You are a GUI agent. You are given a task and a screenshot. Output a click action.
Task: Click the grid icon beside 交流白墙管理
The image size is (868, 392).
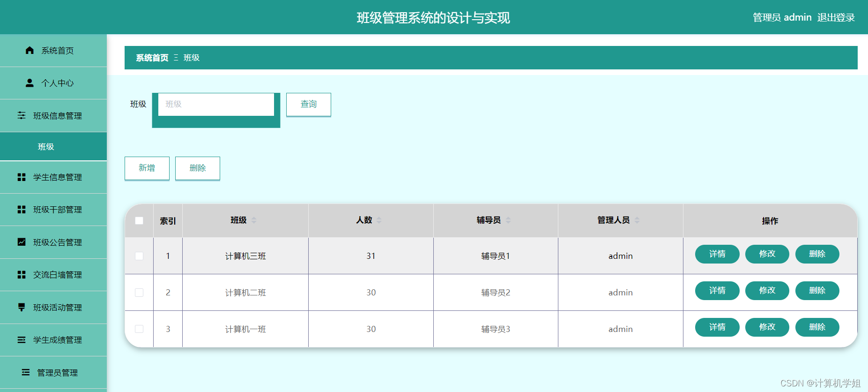(22, 274)
